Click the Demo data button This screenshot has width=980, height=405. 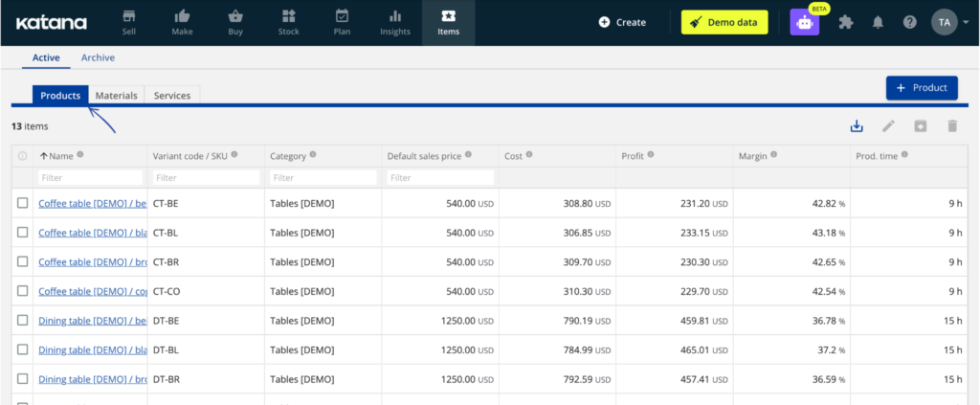pyautogui.click(x=724, y=23)
